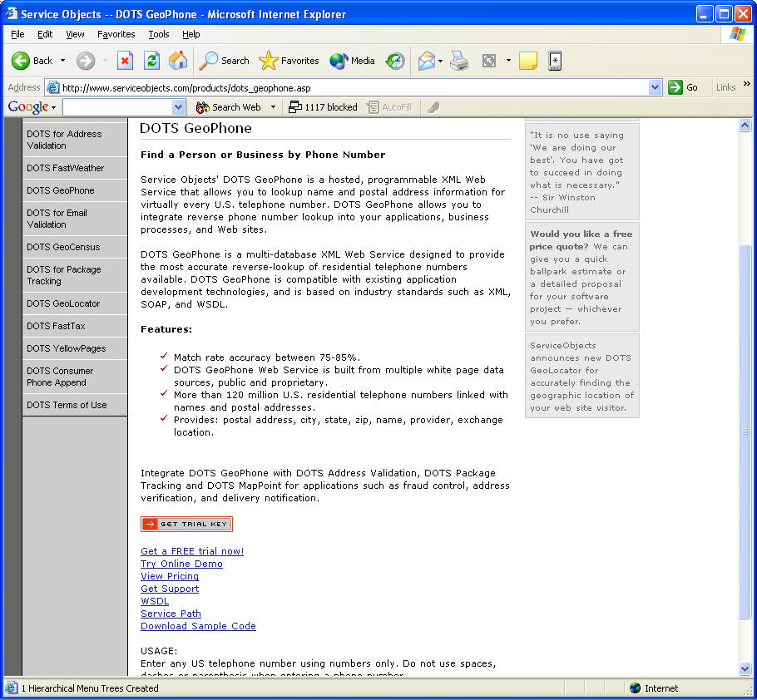Open Favorites with the star icon
This screenshot has height=700, width=757.
[x=289, y=61]
